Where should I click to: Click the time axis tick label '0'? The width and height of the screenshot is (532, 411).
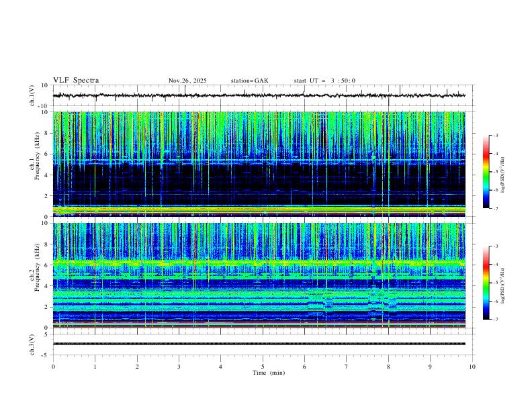point(53,367)
